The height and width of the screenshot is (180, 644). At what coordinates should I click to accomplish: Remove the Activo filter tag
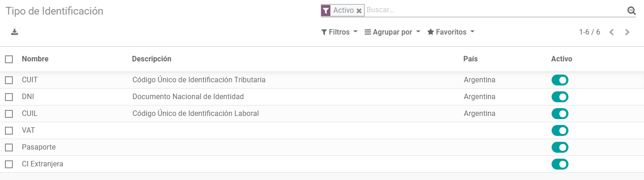pyautogui.click(x=359, y=11)
